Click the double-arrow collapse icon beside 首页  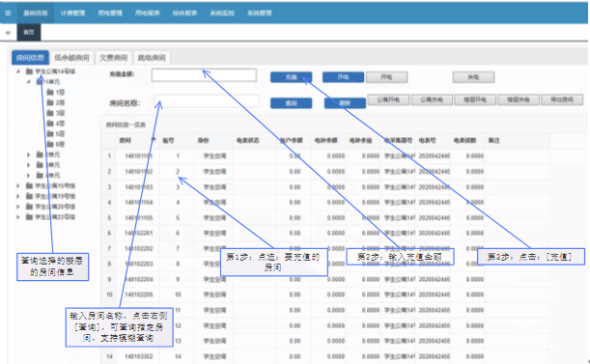tap(8, 33)
